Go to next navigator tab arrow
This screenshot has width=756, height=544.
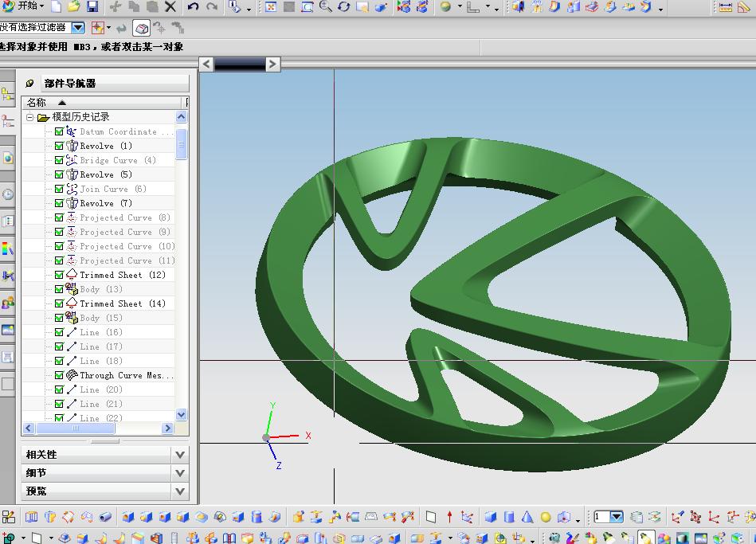(273, 64)
